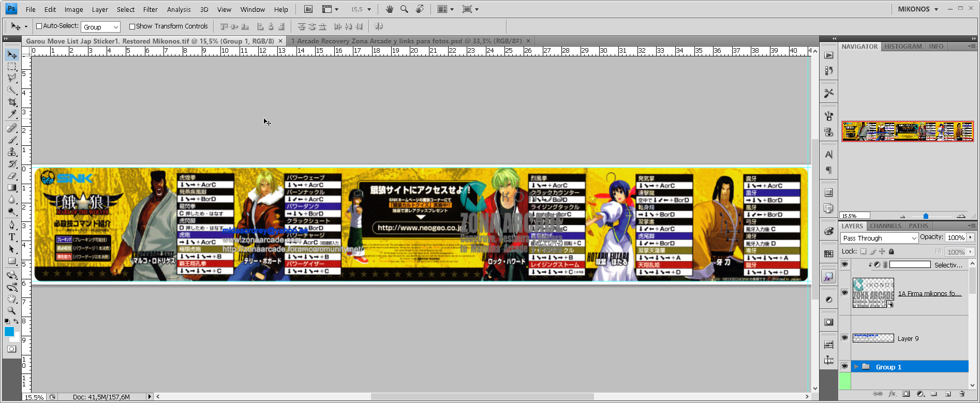
Task: Open the MIKONOS workspace dropdown
Action: 918,9
